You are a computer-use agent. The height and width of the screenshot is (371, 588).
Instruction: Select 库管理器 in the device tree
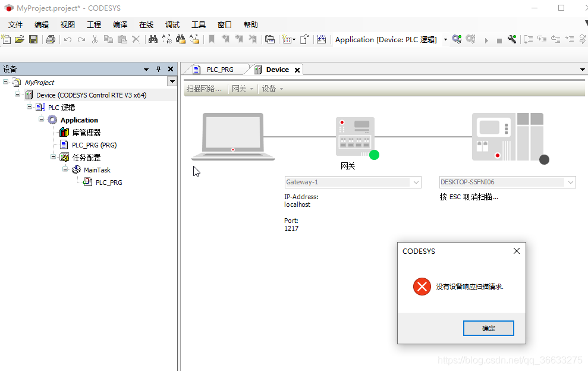(86, 133)
